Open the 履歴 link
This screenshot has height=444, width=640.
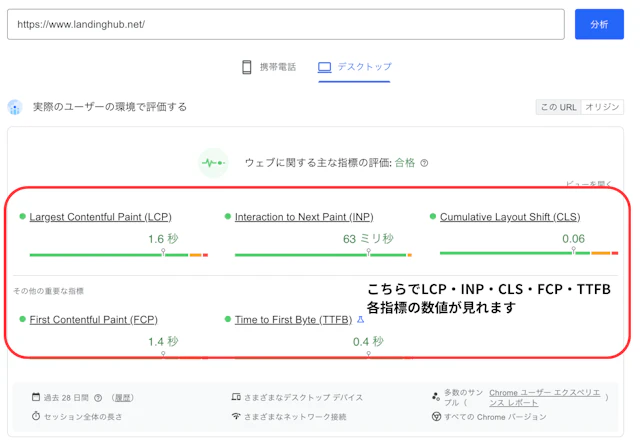tap(123, 398)
